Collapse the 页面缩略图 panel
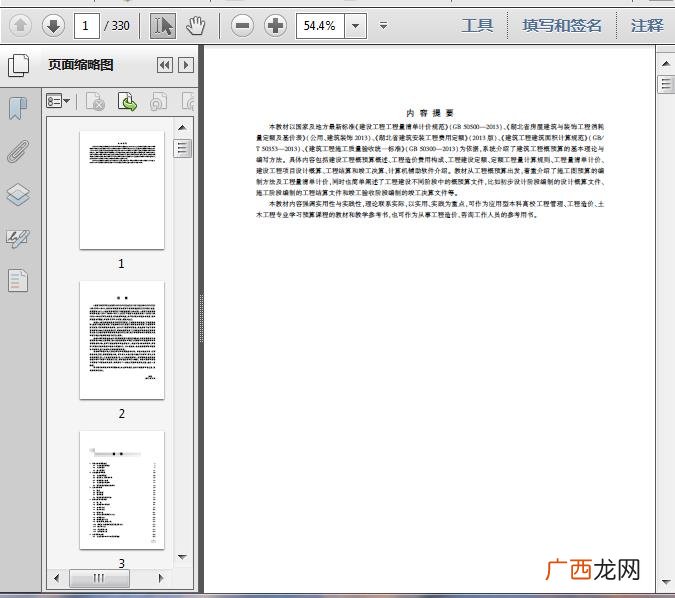 click(x=165, y=65)
